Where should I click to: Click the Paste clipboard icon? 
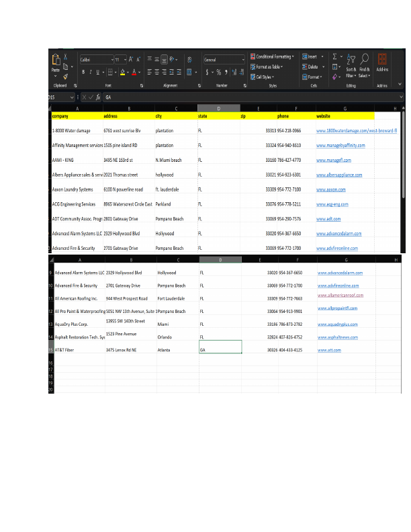point(56,60)
